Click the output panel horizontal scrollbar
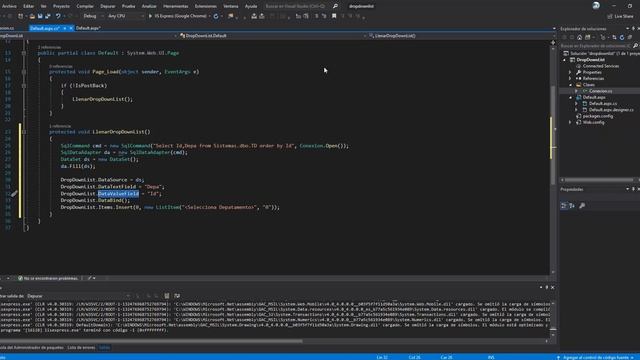 (x=151, y=341)
